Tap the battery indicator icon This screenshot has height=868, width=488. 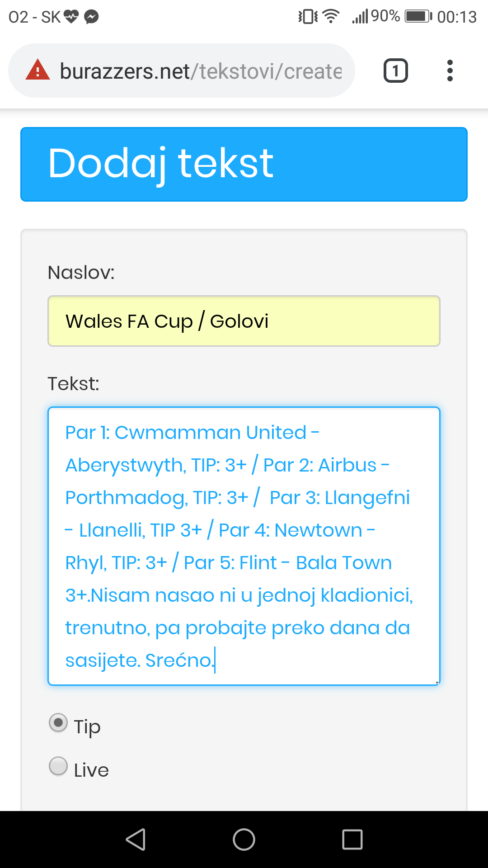point(418,16)
